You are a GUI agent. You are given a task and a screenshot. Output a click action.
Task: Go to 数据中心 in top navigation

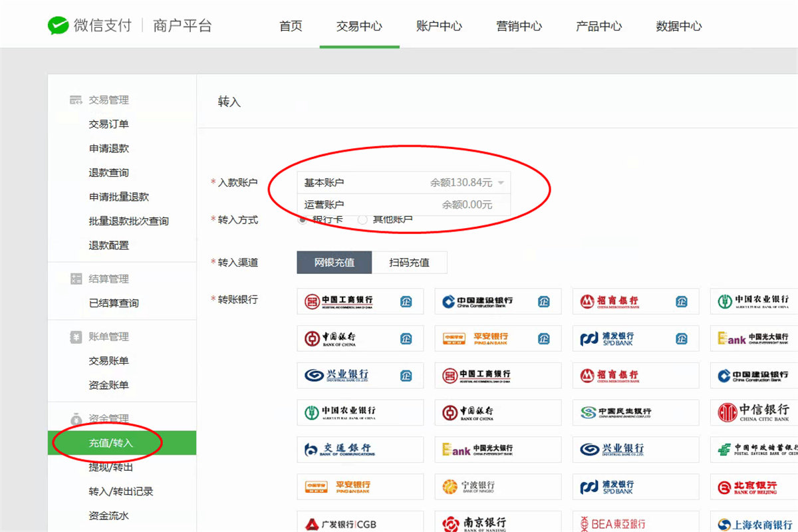678,27
